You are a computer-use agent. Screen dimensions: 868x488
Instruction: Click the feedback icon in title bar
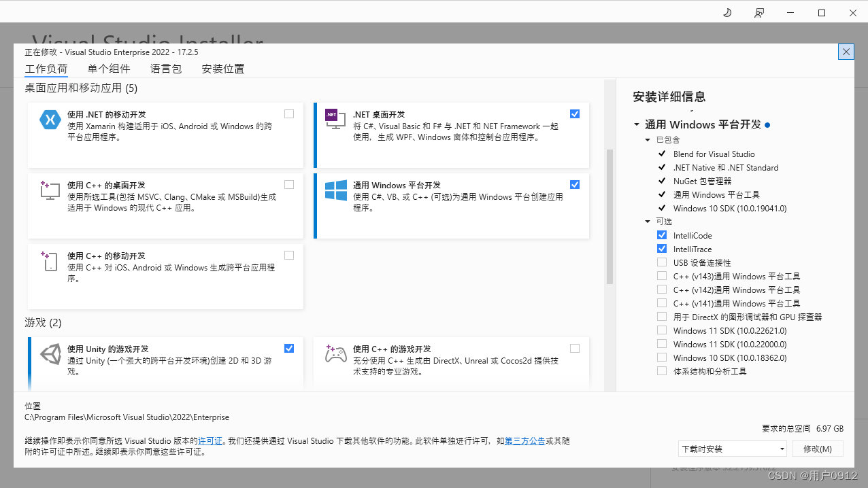click(759, 12)
